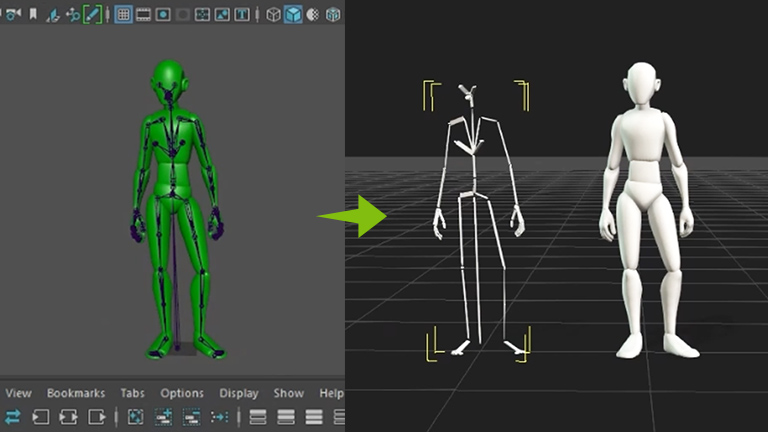Open the Bookmarks menu

(x=76, y=393)
